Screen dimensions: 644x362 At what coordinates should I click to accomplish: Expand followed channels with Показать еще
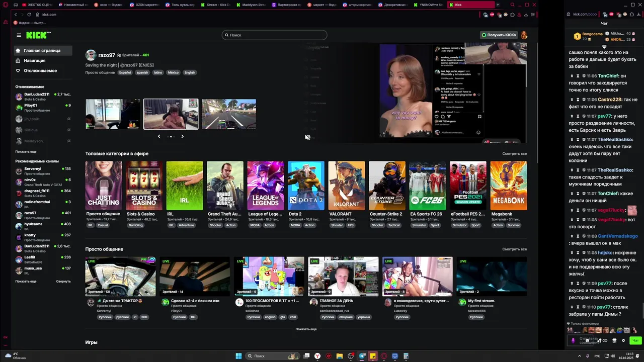point(26,151)
